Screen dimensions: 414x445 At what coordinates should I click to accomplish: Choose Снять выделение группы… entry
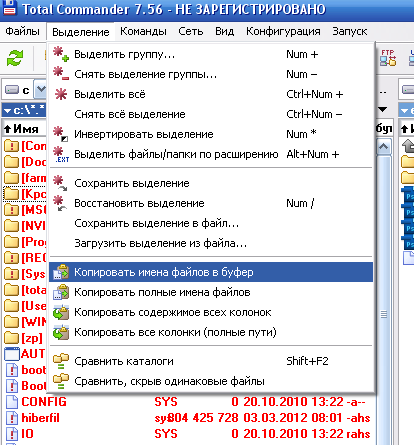tap(211, 74)
